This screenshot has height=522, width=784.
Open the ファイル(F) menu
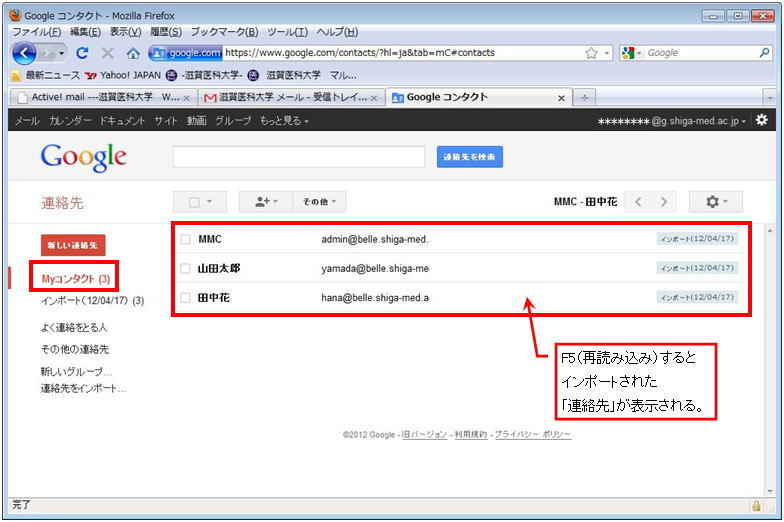pos(36,32)
